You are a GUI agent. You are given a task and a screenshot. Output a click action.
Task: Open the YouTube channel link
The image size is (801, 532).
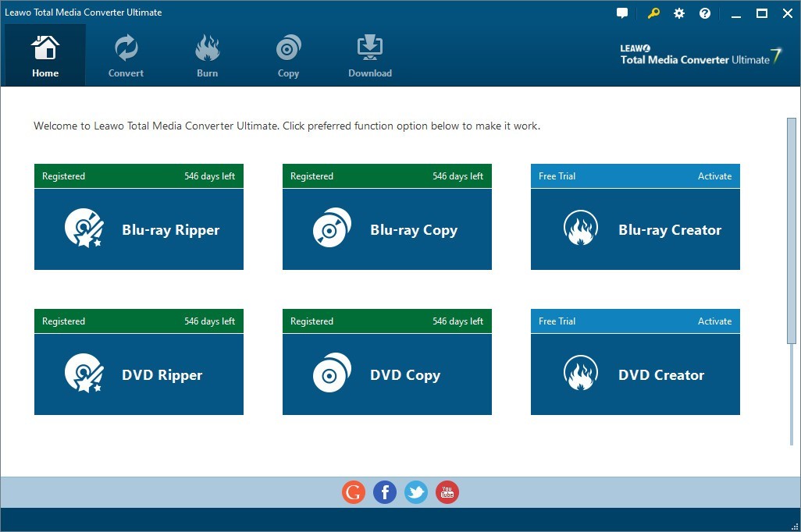pyautogui.click(x=447, y=491)
